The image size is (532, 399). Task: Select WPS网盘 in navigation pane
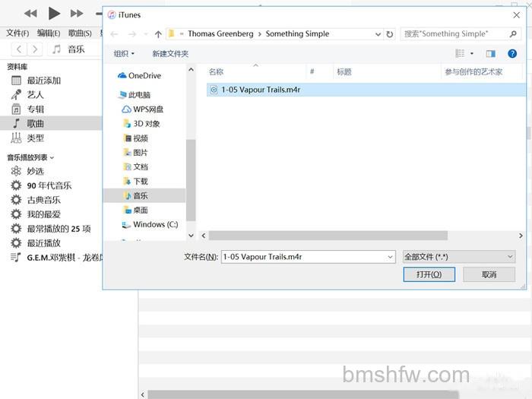point(143,109)
